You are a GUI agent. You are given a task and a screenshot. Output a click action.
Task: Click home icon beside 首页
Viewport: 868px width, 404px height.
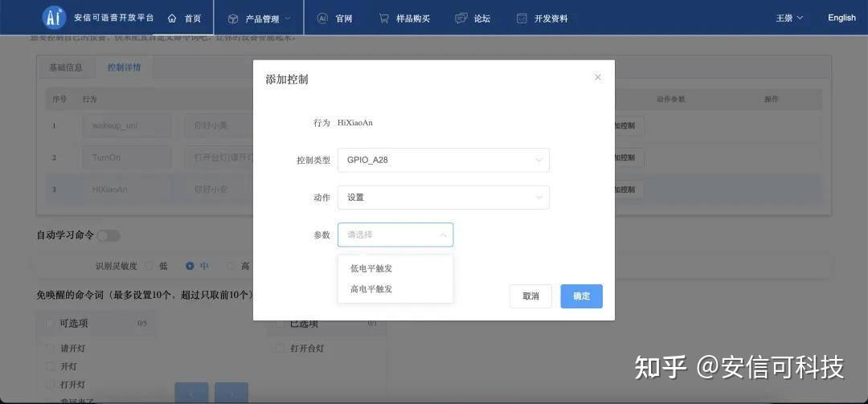(x=172, y=18)
